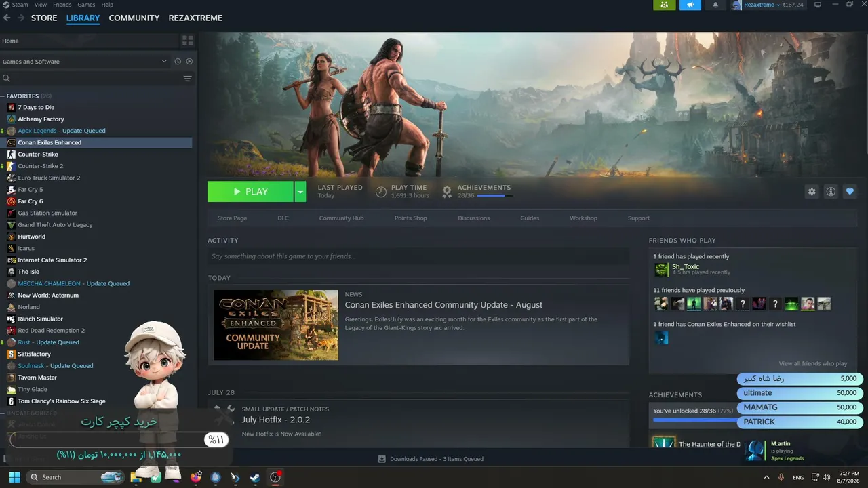868x488 pixels.
Task: Select the Satisfactory game icon
Action: click(x=11, y=354)
